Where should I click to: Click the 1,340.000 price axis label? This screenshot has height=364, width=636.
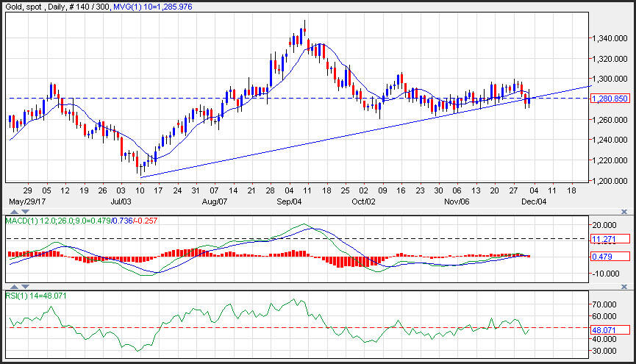pyautogui.click(x=612, y=38)
